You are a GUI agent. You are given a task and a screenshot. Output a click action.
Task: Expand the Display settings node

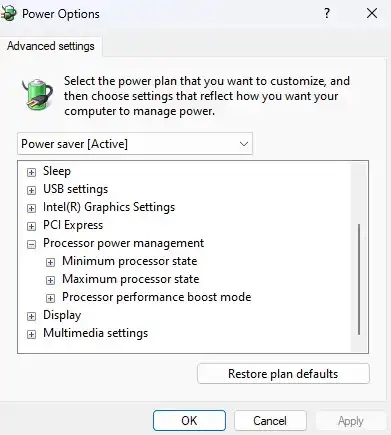[31, 316]
